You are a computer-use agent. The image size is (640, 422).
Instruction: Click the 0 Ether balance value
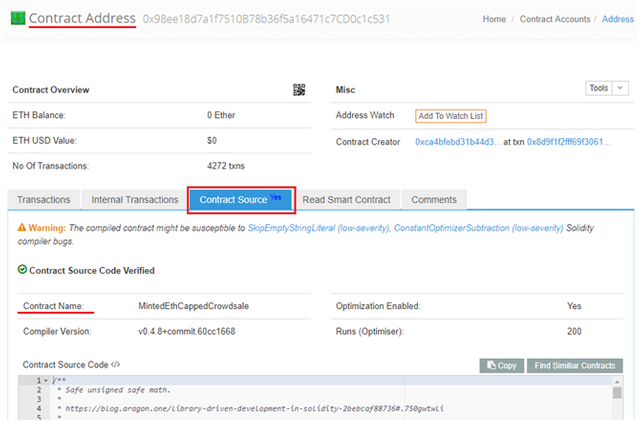[x=221, y=115]
